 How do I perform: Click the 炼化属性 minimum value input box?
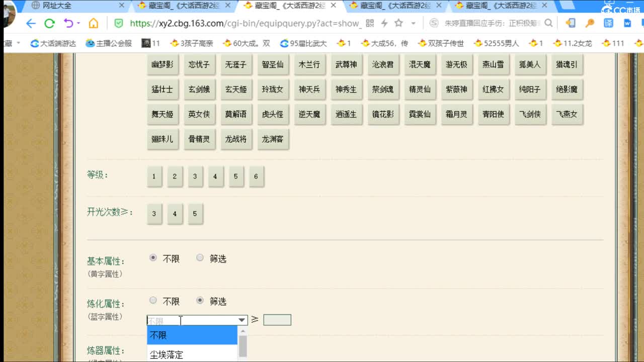tap(277, 320)
